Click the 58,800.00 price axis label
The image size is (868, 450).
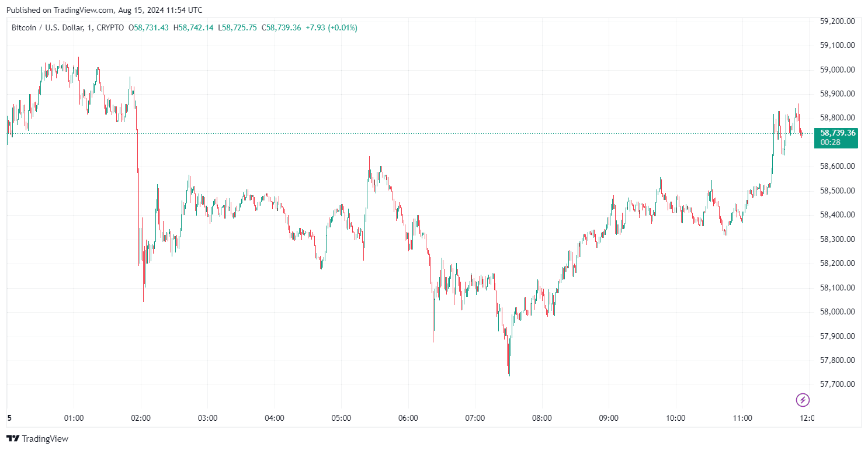[x=838, y=117]
